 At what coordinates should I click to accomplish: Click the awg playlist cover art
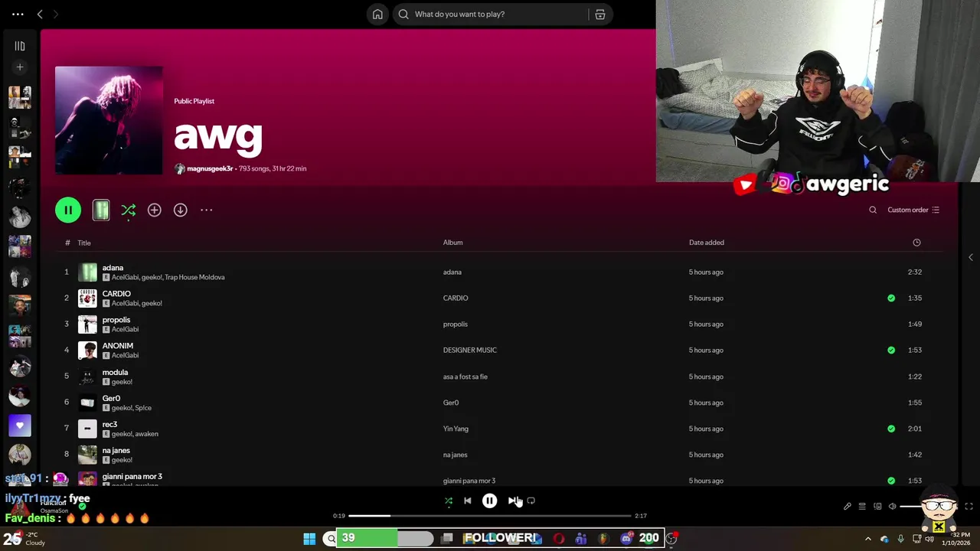click(x=109, y=120)
